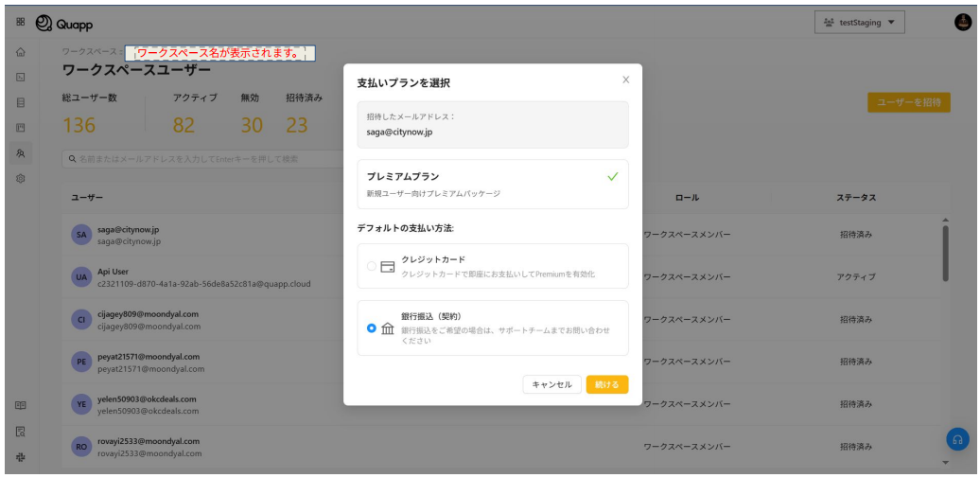Click the bank building icon
The height and width of the screenshot is (478, 980).
click(388, 328)
